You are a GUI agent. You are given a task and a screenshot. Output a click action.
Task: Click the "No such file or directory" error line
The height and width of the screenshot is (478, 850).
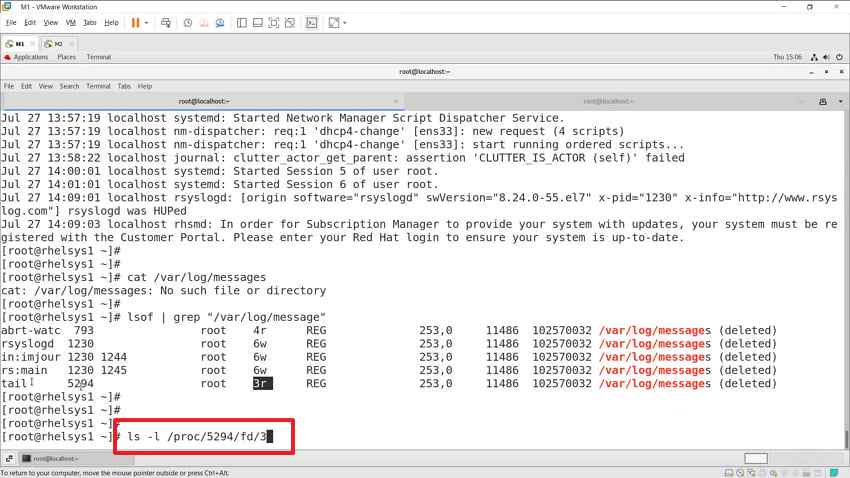pos(163,291)
